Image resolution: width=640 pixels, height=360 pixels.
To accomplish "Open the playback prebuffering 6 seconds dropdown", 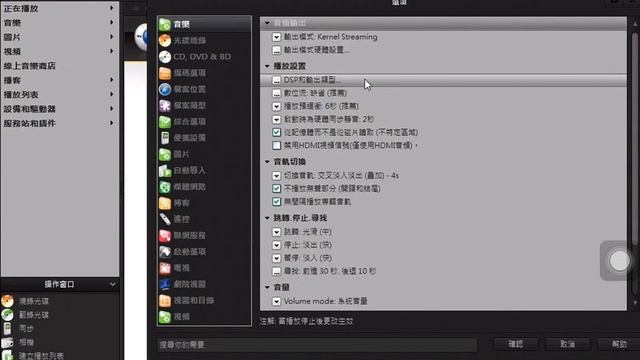I will pos(276,106).
